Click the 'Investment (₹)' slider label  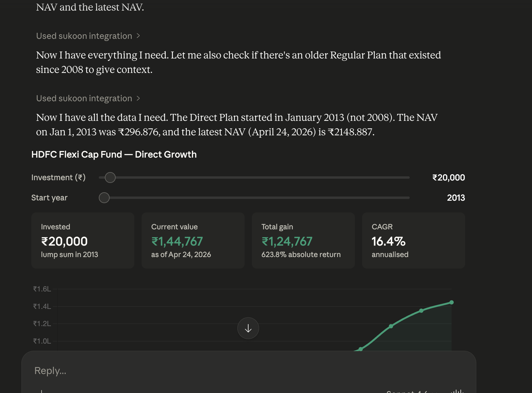[x=58, y=178]
